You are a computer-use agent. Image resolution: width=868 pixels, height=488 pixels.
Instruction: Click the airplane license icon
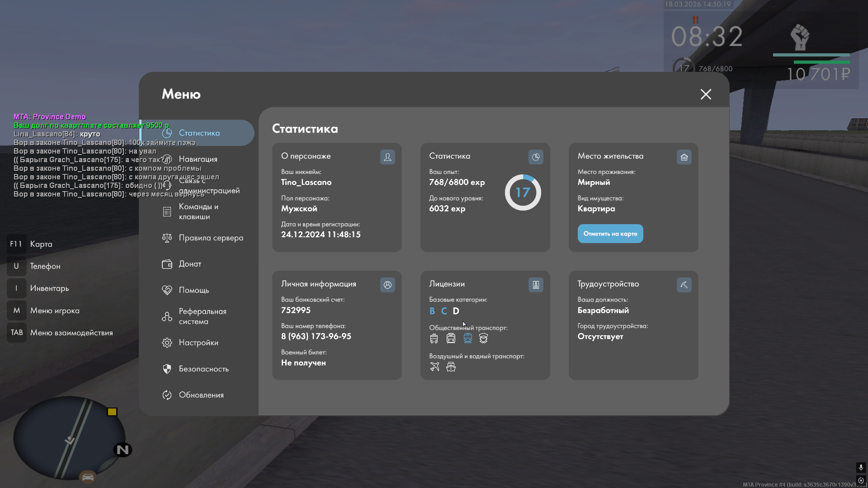click(x=434, y=367)
